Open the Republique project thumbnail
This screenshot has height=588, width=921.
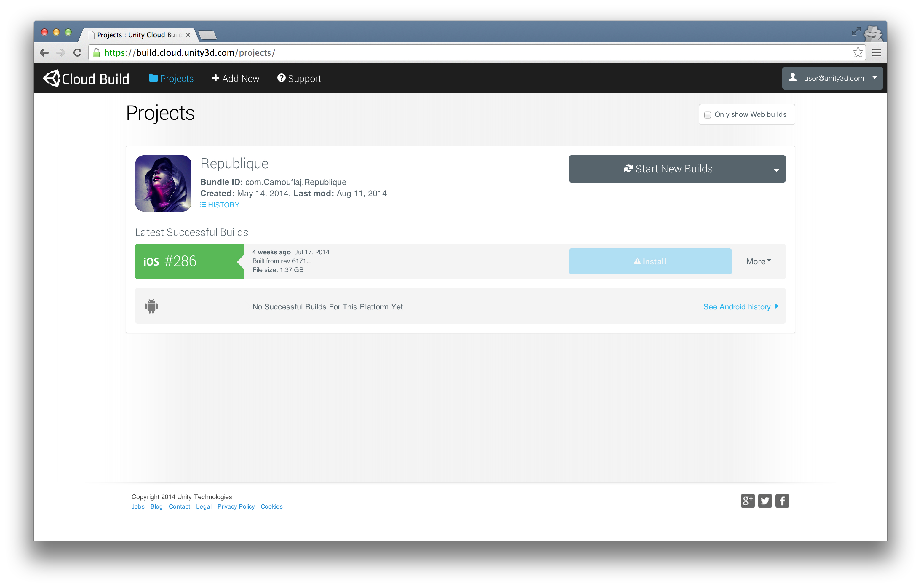pos(163,183)
